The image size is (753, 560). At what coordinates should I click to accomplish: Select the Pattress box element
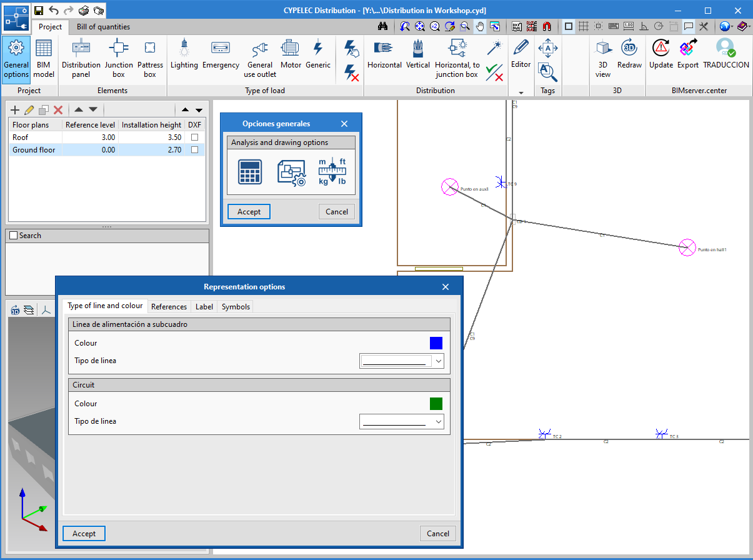tap(150, 59)
